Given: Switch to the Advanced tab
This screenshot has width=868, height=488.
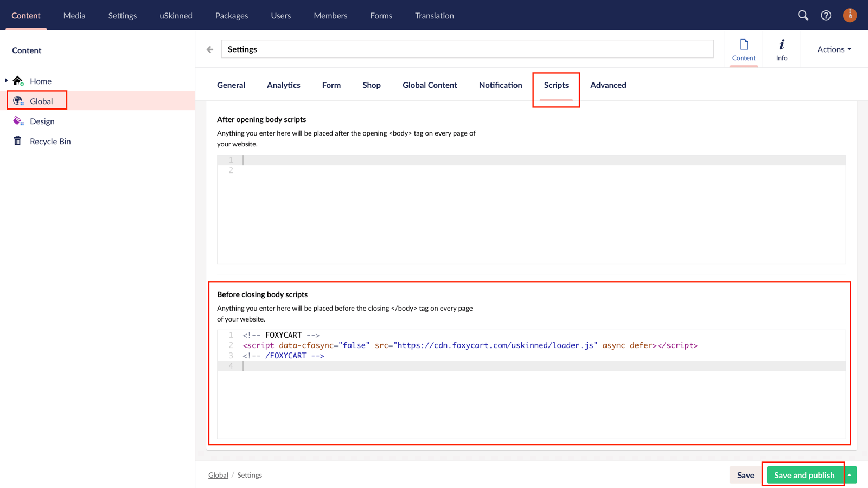Looking at the screenshot, I should click(608, 85).
